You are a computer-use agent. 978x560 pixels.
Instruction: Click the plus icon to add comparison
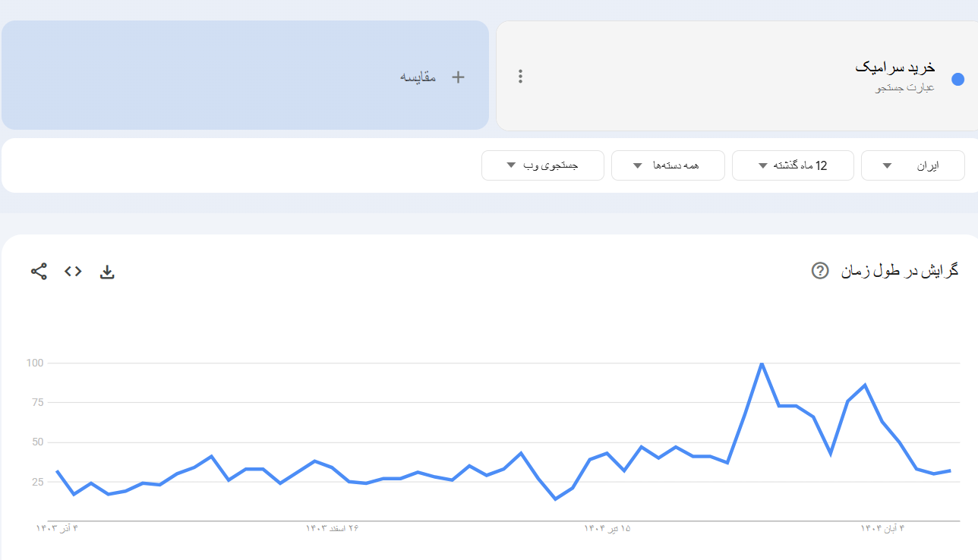coord(458,77)
